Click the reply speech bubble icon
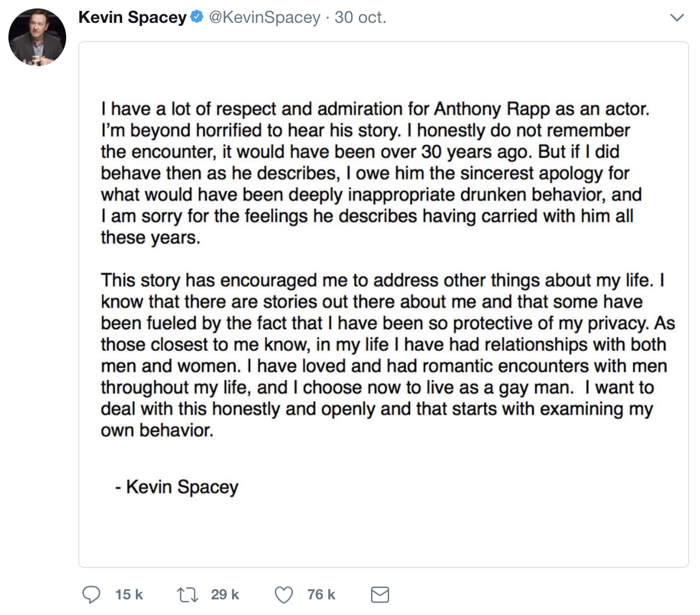The image size is (700, 615). coord(91,595)
